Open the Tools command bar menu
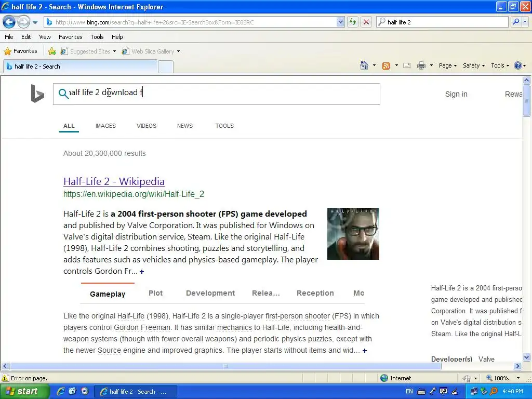532x399 pixels. 500,65
